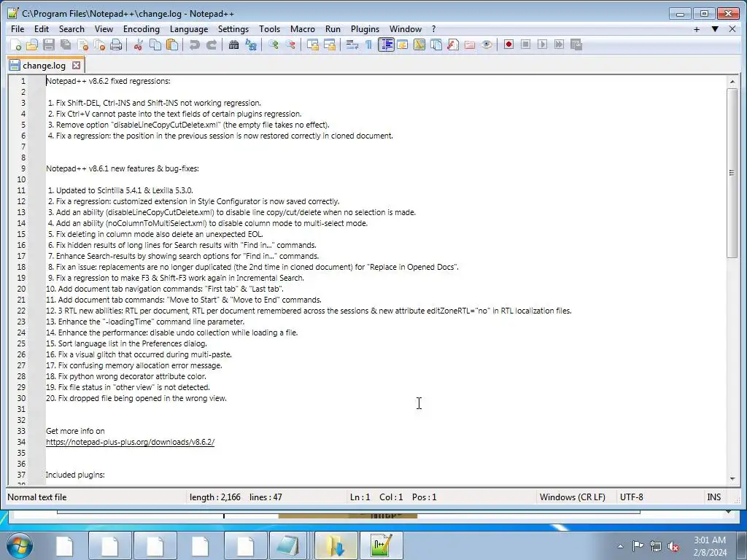Click the Stop Recording macro icon
Screen dimensions: 747x560
point(525,44)
